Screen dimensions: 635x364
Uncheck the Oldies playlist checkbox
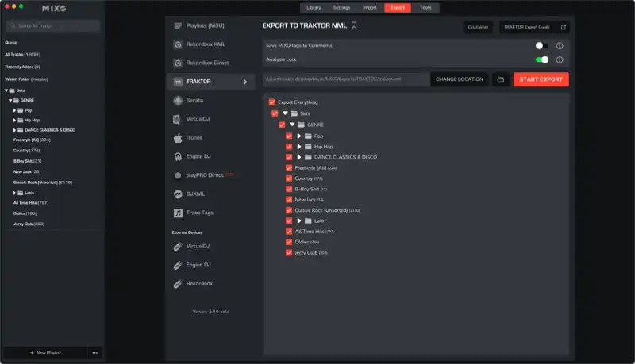[x=289, y=242]
